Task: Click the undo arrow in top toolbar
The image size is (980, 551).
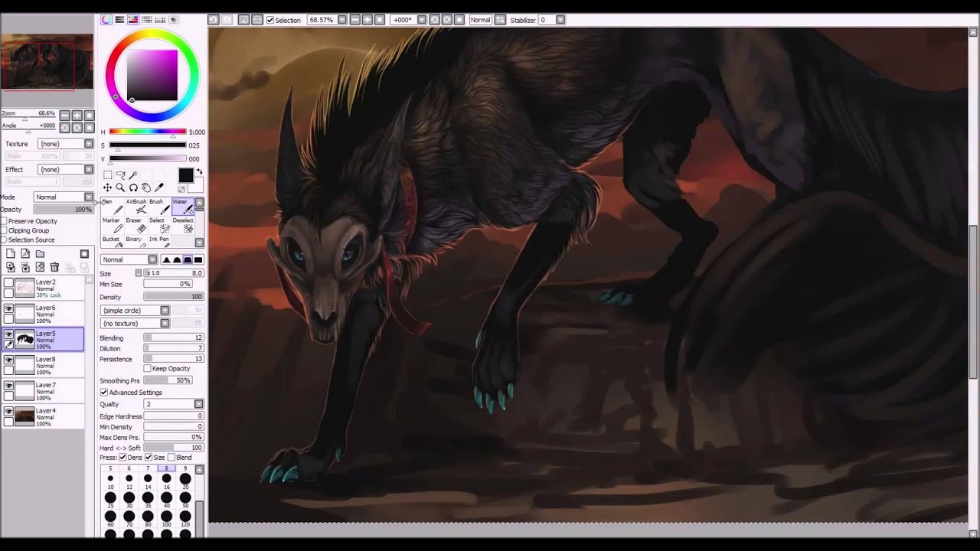Action: [x=214, y=20]
